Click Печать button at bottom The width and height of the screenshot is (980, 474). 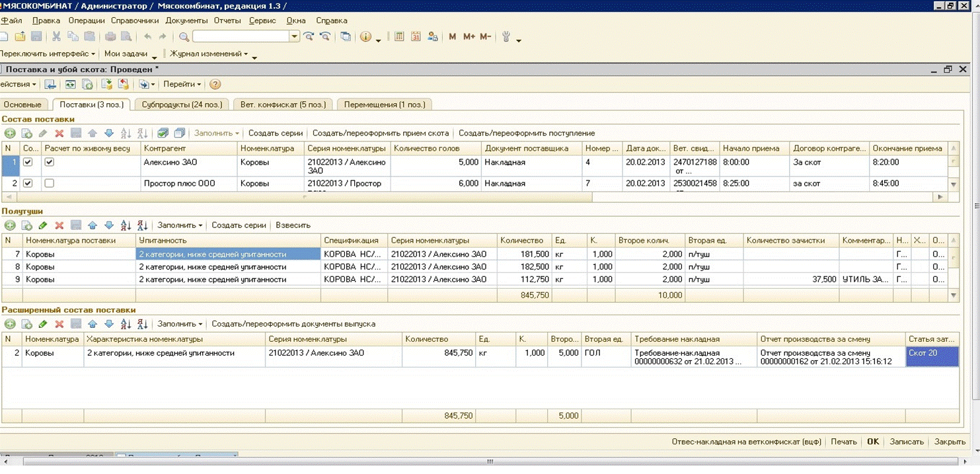coord(844,442)
